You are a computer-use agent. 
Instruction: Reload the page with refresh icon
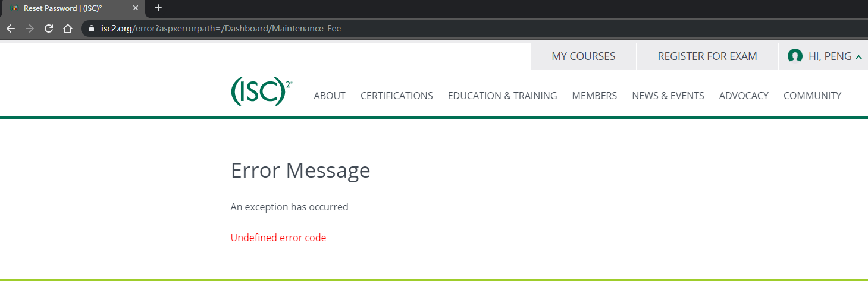click(49, 29)
